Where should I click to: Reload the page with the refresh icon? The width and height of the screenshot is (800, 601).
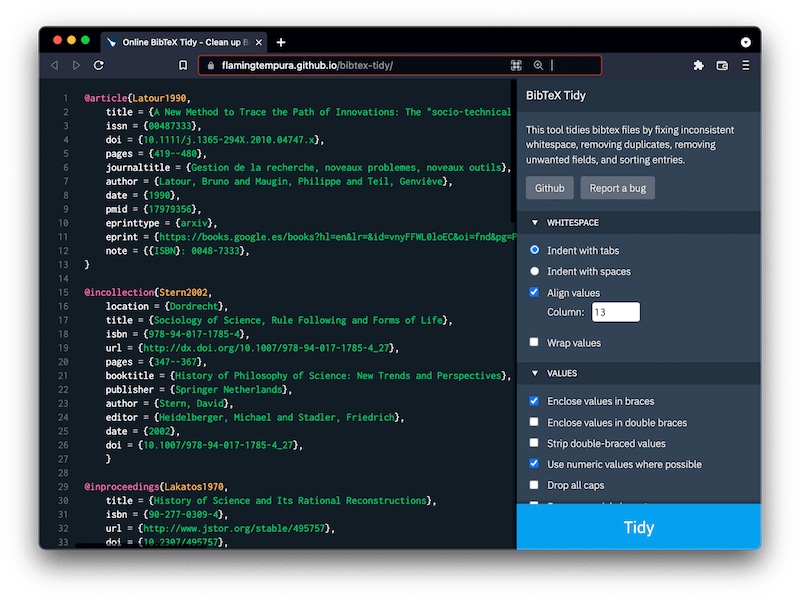[x=99, y=65]
